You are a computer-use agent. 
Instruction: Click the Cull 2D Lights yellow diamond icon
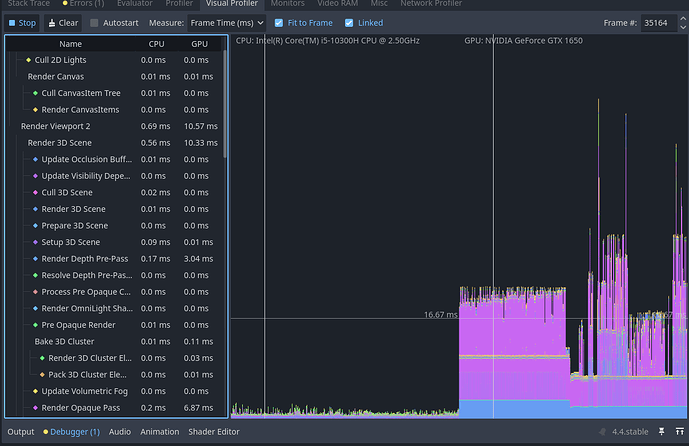(28, 61)
